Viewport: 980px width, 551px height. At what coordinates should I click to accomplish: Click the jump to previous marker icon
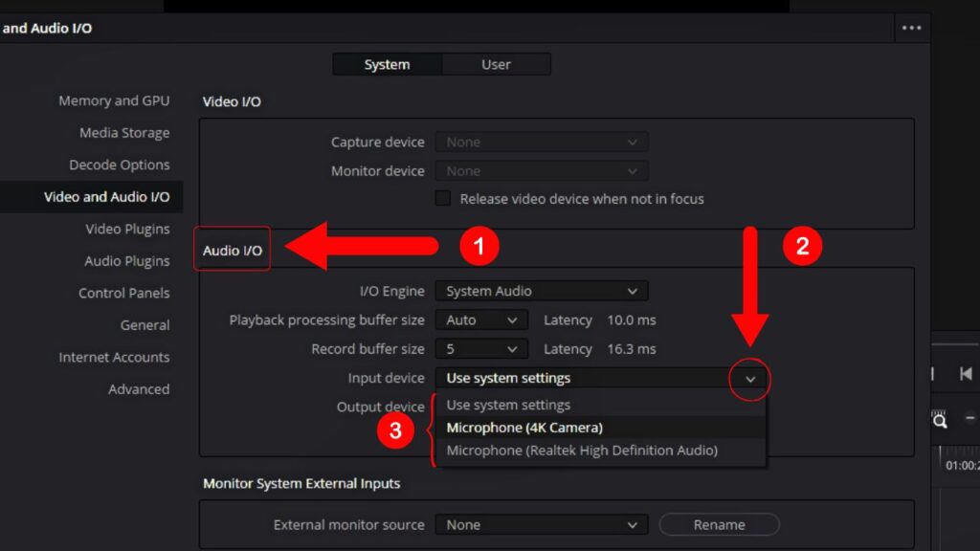point(966,373)
